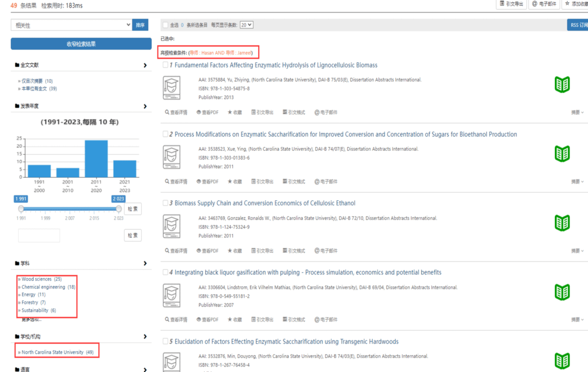This screenshot has width=588, height=372.
Task: Open title Fundamental Factors Affecting Enzymatic Hydrolysis
Action: click(x=276, y=65)
